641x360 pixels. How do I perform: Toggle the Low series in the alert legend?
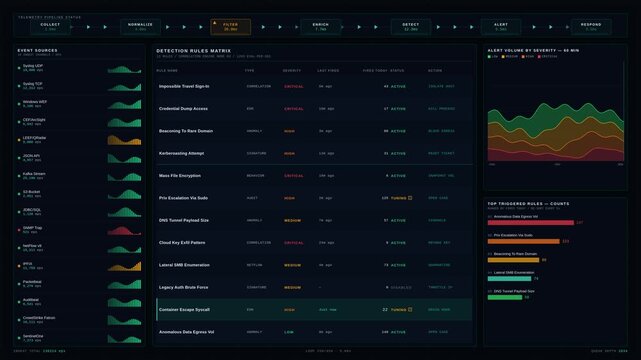(x=493, y=57)
